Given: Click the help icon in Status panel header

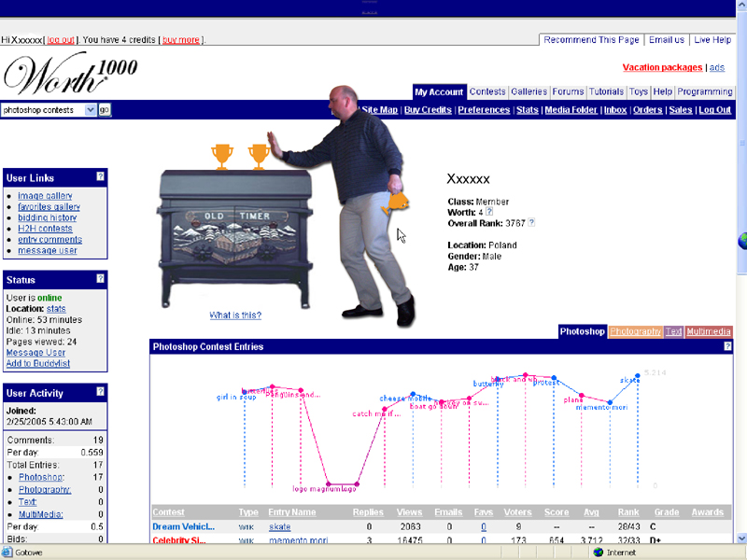Looking at the screenshot, I should (x=100, y=279).
